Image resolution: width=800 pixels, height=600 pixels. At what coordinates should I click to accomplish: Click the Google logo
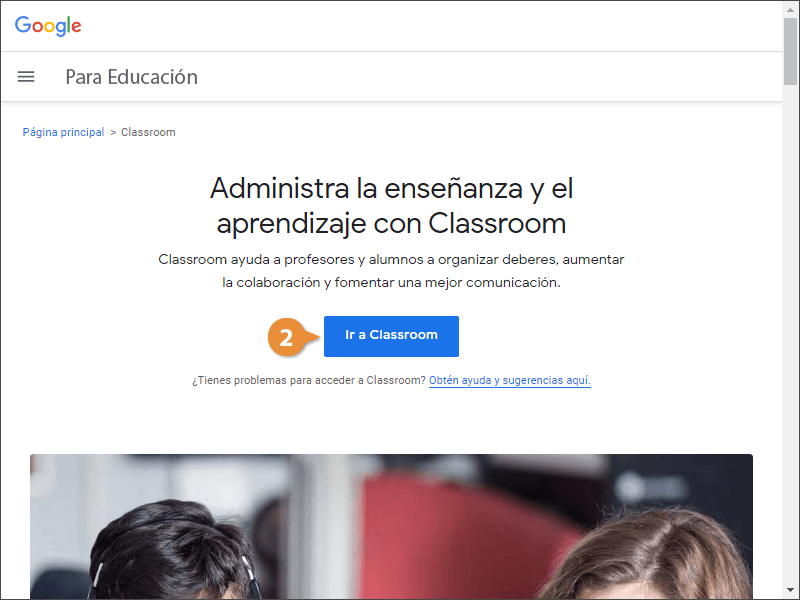click(x=48, y=26)
